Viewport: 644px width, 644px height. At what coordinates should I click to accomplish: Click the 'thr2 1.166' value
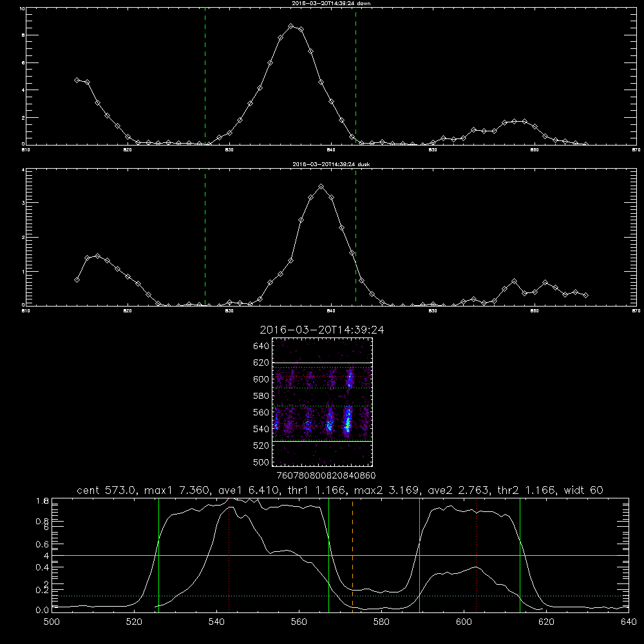click(x=527, y=490)
